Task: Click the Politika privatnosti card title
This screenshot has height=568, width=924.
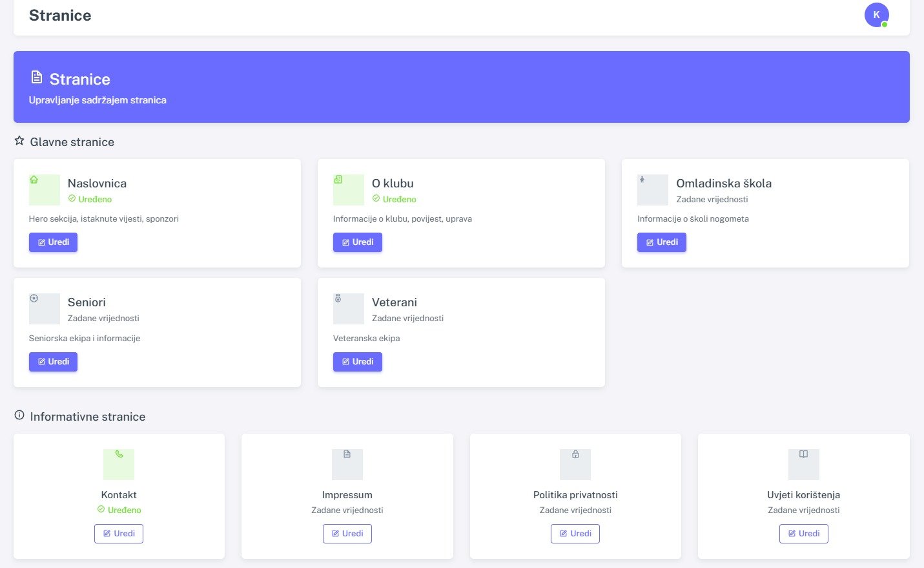Action: point(575,495)
